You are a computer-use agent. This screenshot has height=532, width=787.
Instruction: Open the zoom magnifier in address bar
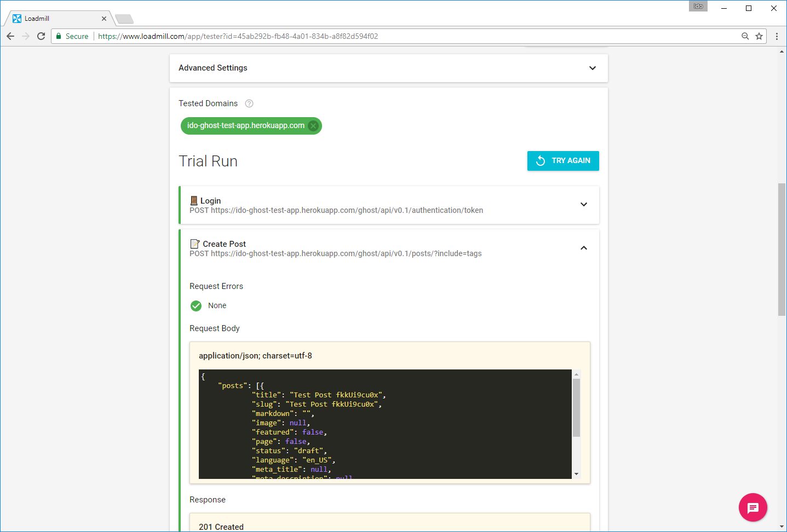pos(745,36)
